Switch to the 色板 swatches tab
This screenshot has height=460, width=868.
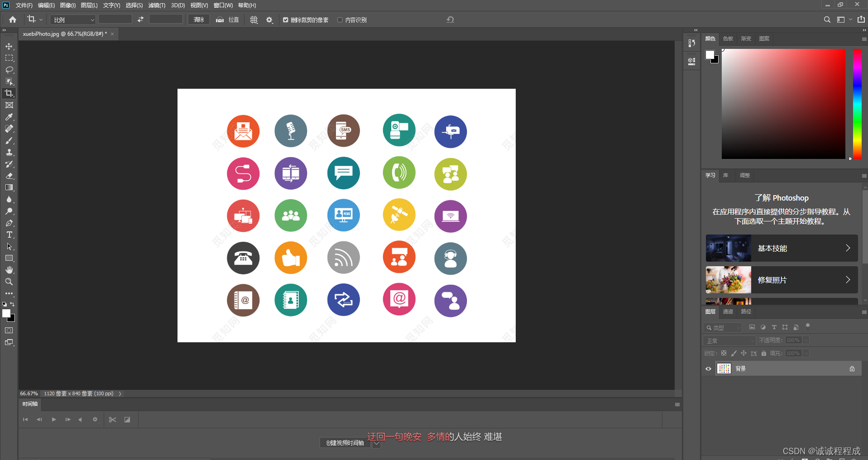[x=728, y=38]
